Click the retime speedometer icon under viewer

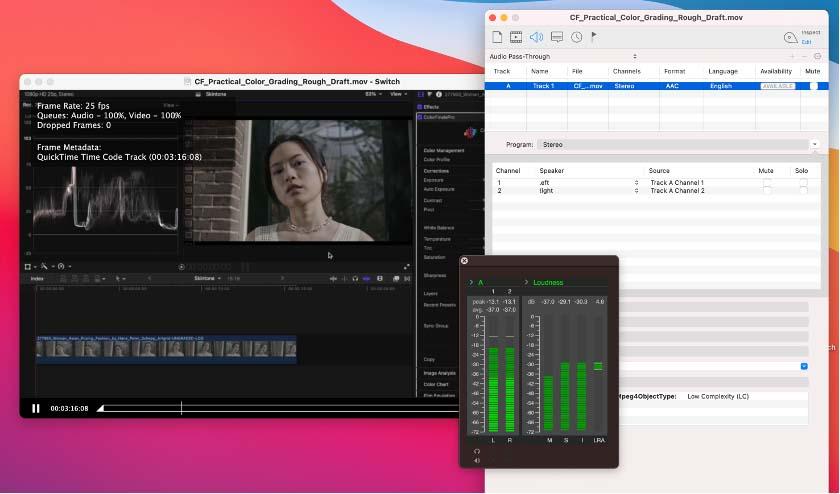coord(61,267)
